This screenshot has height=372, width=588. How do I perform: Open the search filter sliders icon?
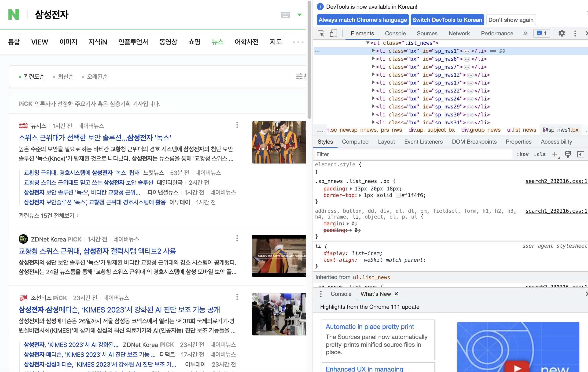(300, 76)
